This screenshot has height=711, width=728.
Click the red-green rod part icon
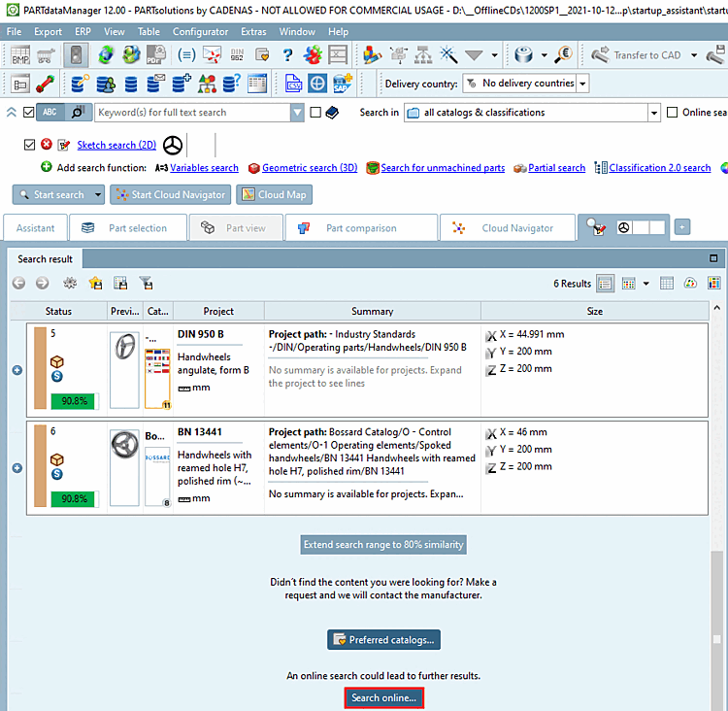(45, 85)
